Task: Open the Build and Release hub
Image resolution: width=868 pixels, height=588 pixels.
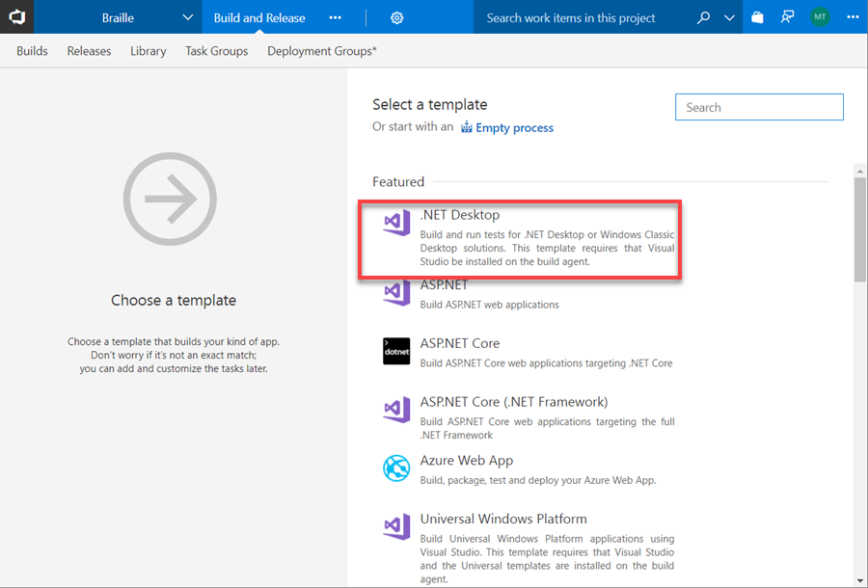Action: [x=259, y=17]
